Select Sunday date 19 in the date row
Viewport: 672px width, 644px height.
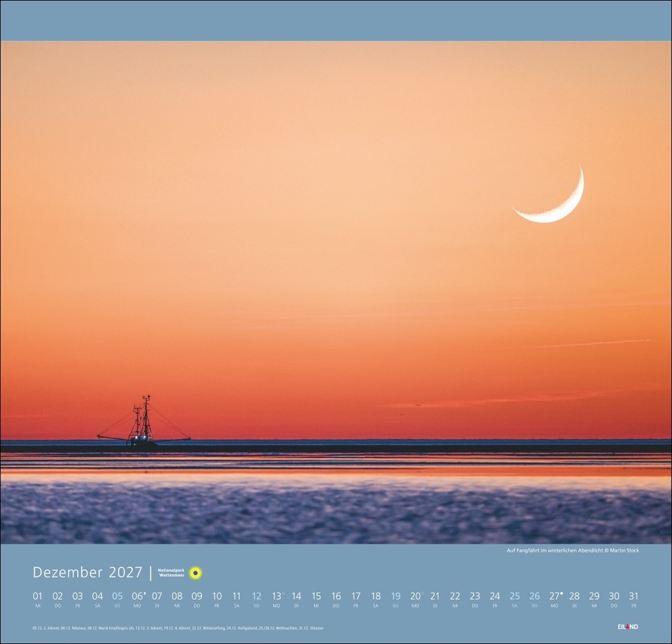coord(395,595)
